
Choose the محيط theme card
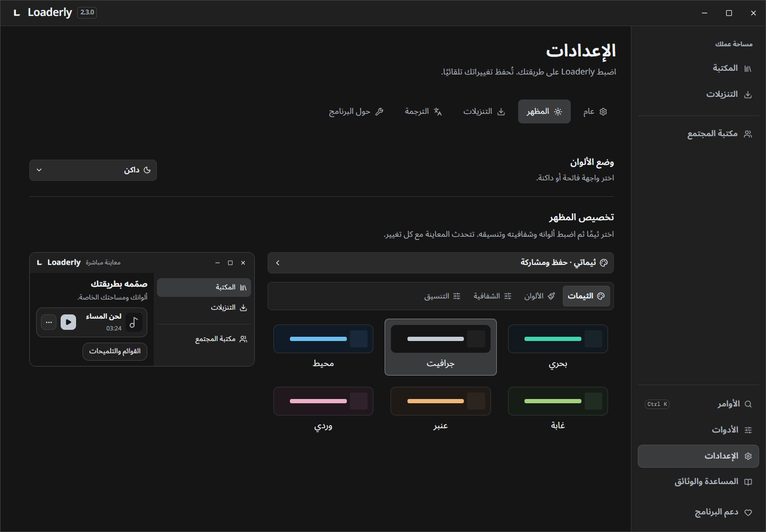[323, 347]
